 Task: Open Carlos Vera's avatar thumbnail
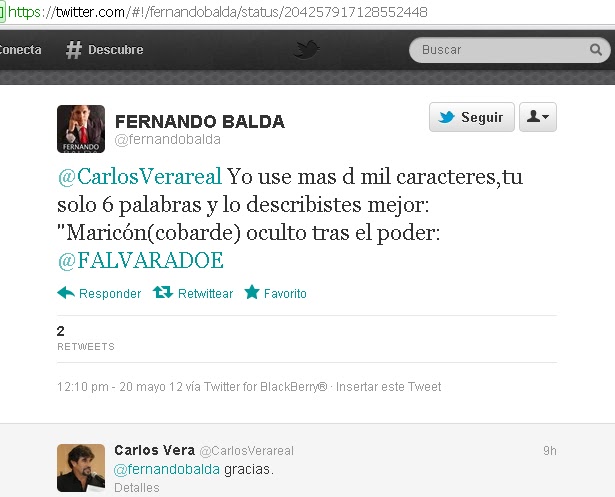(x=81, y=468)
